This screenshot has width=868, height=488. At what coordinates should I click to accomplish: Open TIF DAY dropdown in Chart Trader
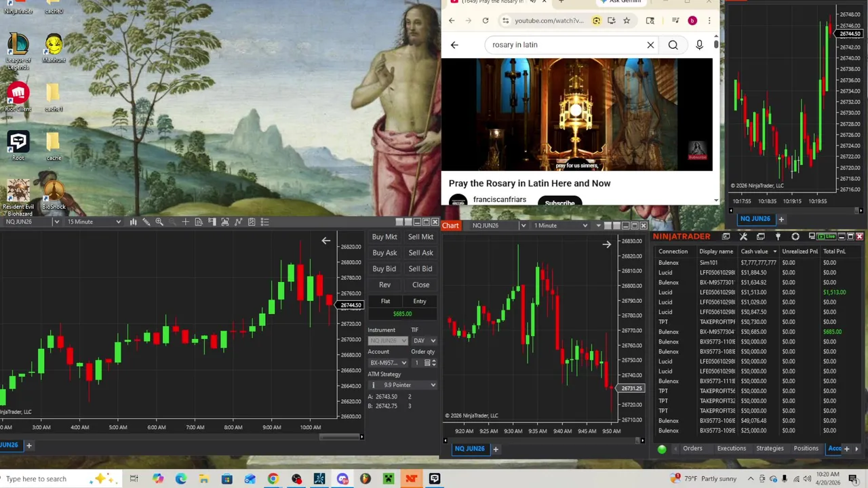pyautogui.click(x=424, y=341)
